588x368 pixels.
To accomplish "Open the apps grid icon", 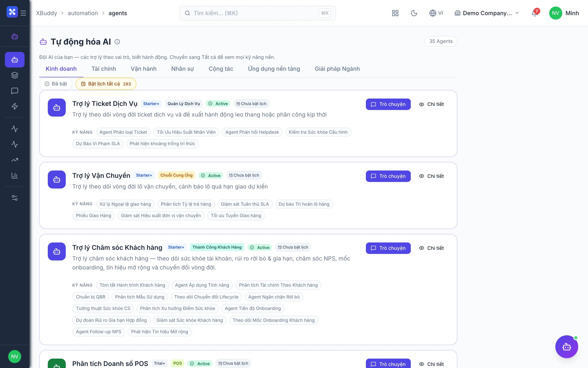I will (x=395, y=13).
